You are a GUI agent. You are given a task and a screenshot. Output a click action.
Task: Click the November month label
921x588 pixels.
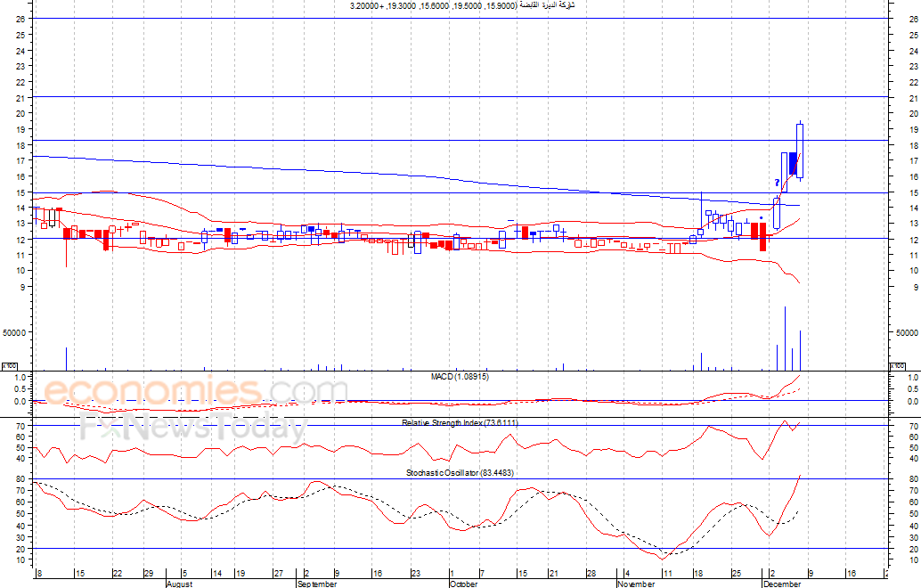click(636, 584)
